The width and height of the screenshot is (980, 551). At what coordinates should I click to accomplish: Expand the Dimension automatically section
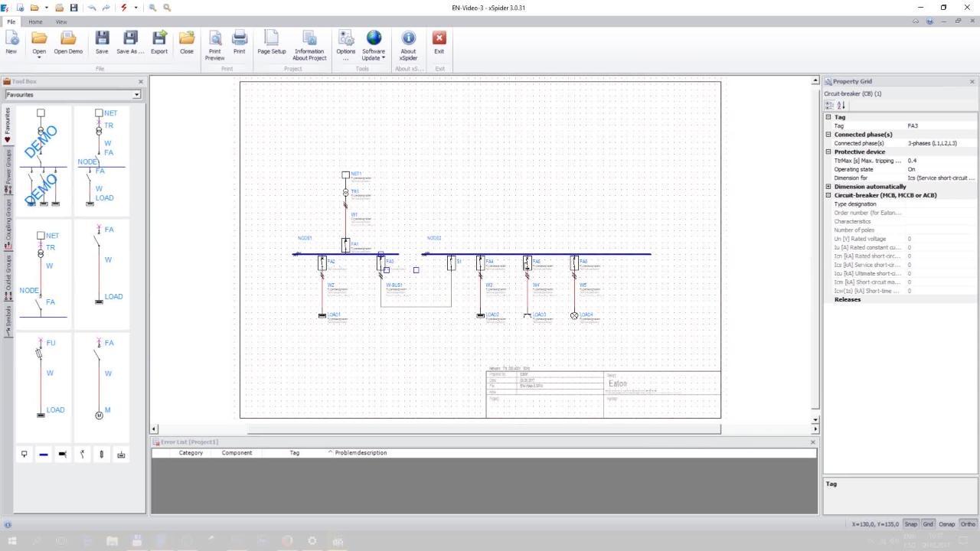[828, 187]
